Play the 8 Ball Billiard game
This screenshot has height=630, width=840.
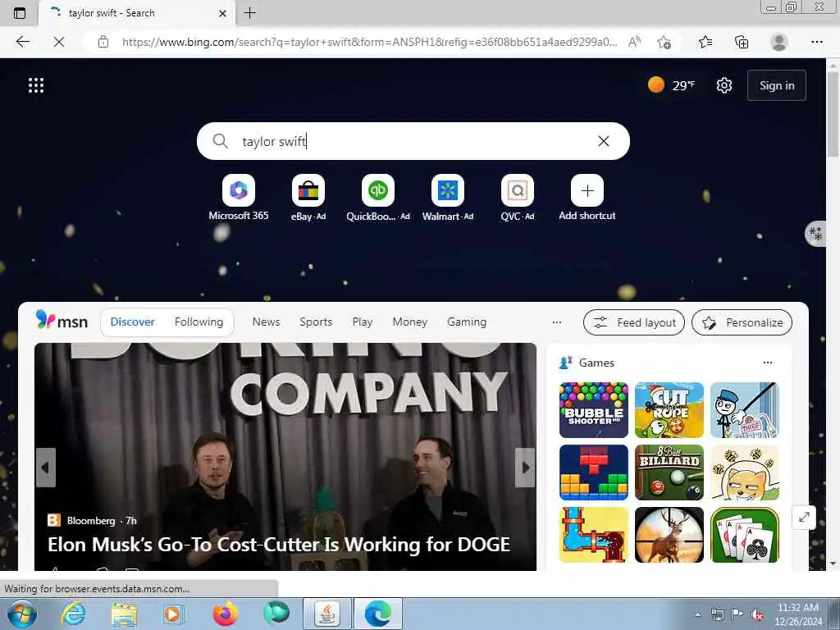(669, 472)
